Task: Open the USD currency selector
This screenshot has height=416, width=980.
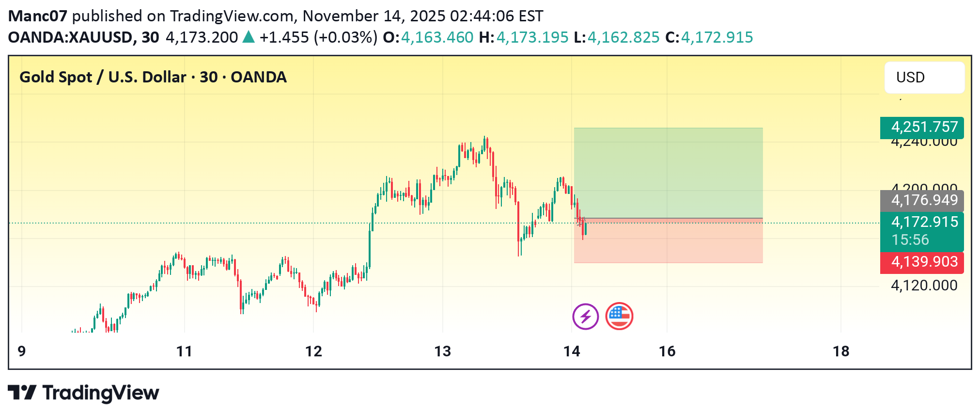Action: pyautogui.click(x=924, y=78)
